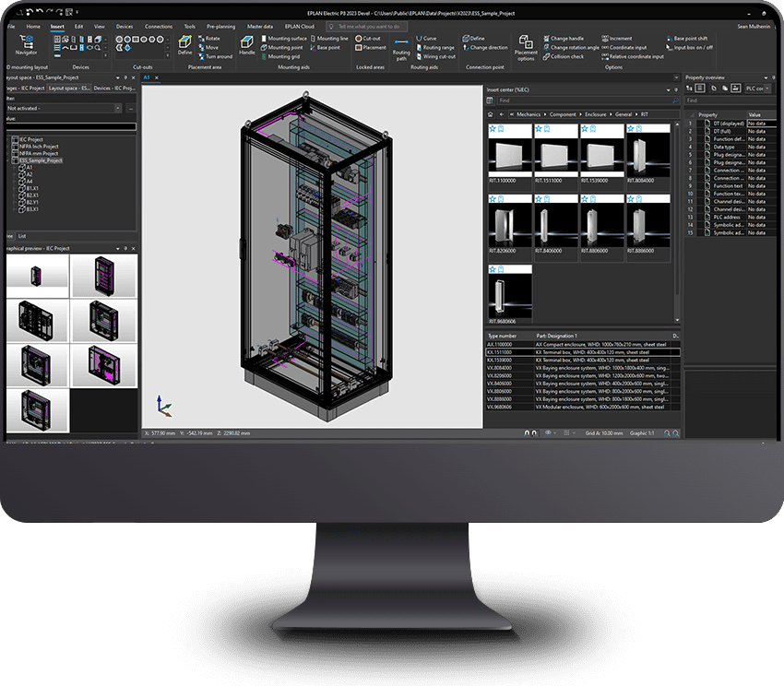Click Change rotation angle
This screenshot has height=686, width=784.
[x=571, y=48]
